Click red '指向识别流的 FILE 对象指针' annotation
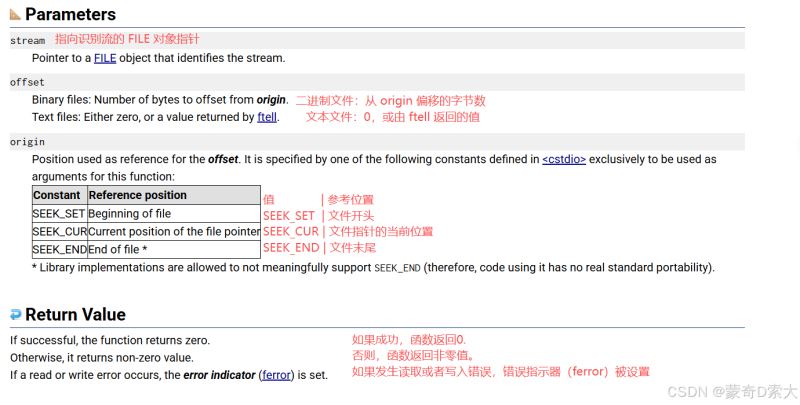Screen dimensions: 800x405 [x=127, y=39]
